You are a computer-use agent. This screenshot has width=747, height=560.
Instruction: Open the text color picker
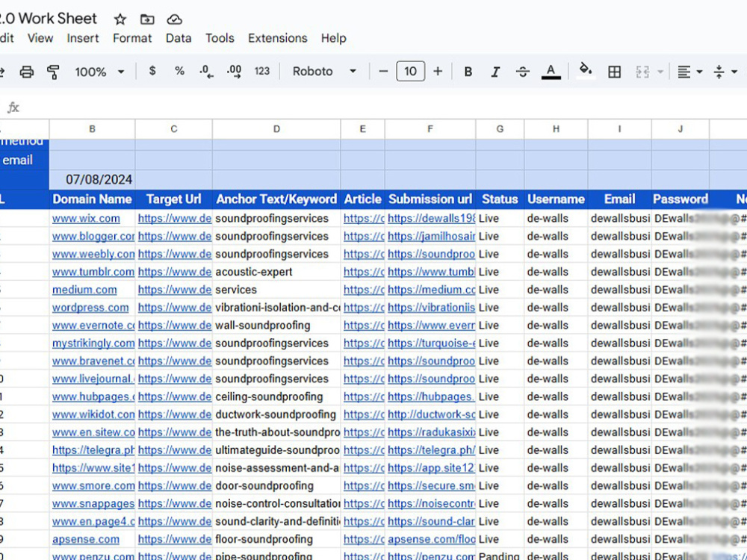pos(551,72)
